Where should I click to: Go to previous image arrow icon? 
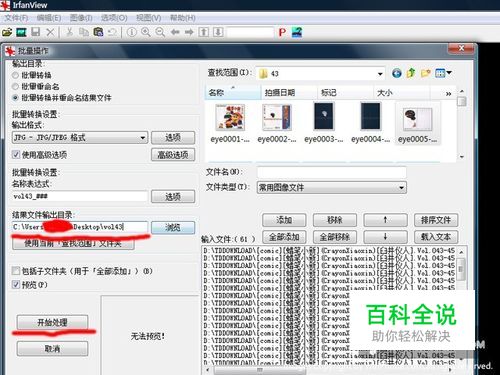coord(175,32)
